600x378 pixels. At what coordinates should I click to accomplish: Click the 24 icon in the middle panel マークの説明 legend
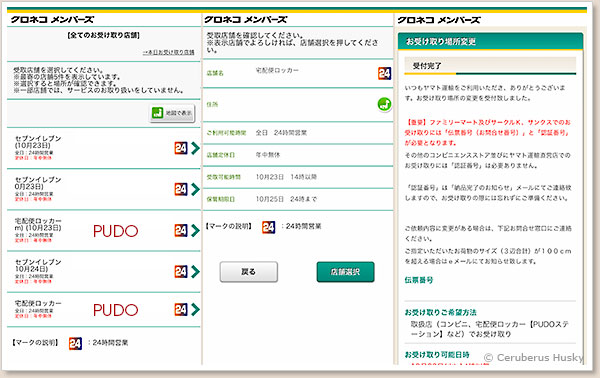pos(269,227)
